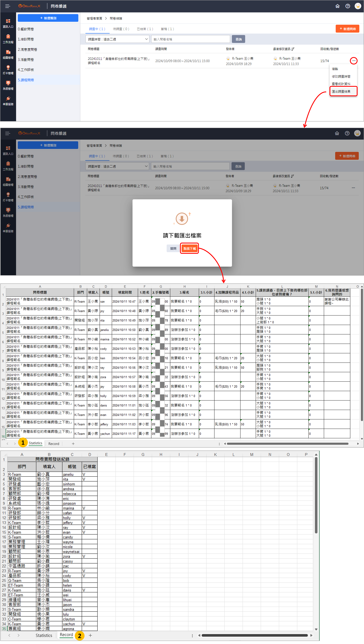Image resolution: width=364 pixels, height=644 pixels.
Task: Click the home icon in the dimmed window behind the dialog
Action: pyautogui.click(x=337, y=133)
